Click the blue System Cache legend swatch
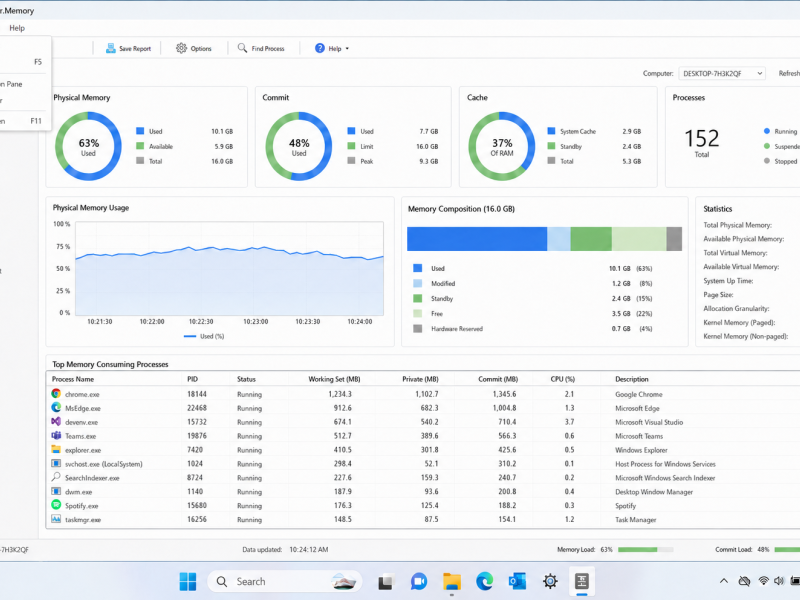The height and width of the screenshot is (600, 800). pos(551,131)
